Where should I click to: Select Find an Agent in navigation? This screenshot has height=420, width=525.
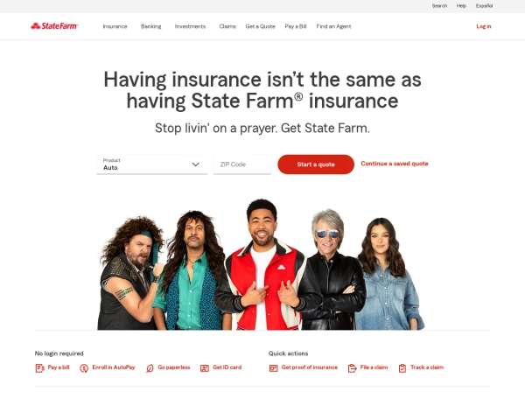click(x=334, y=26)
